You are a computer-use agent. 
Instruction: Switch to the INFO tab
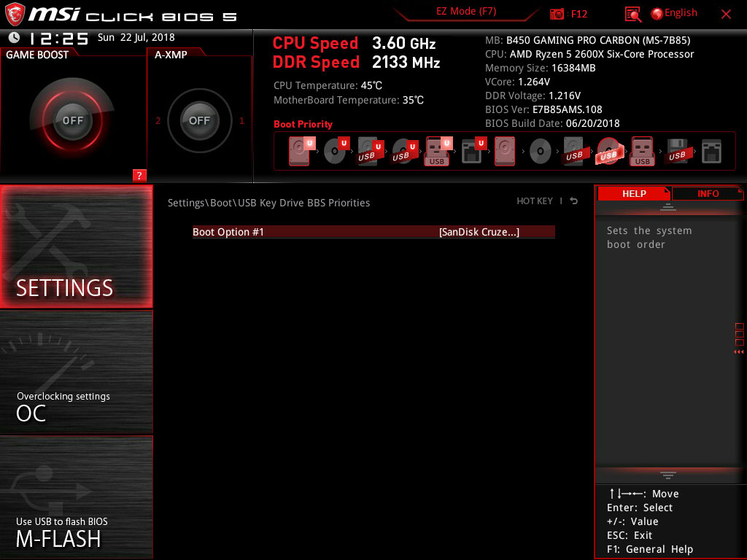pos(708,193)
